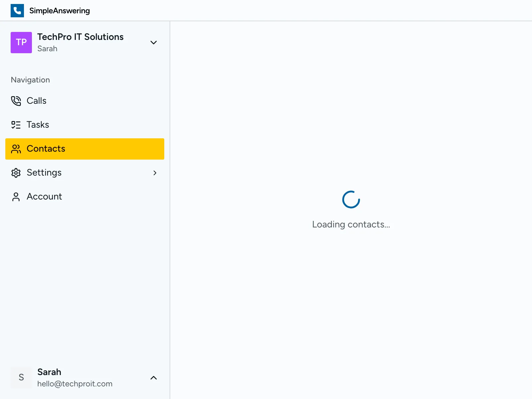Click hello@techproit.com email text
532x399 pixels.
pos(75,383)
